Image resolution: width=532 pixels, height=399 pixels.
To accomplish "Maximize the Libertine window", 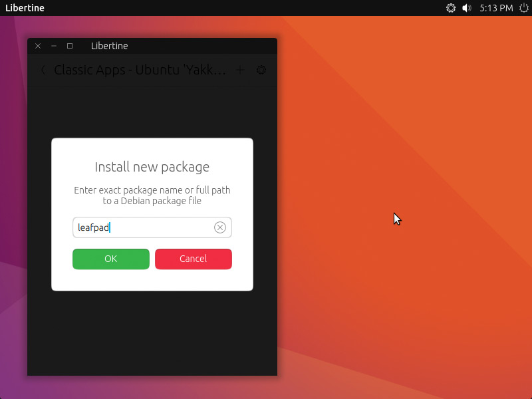I will click(x=70, y=46).
